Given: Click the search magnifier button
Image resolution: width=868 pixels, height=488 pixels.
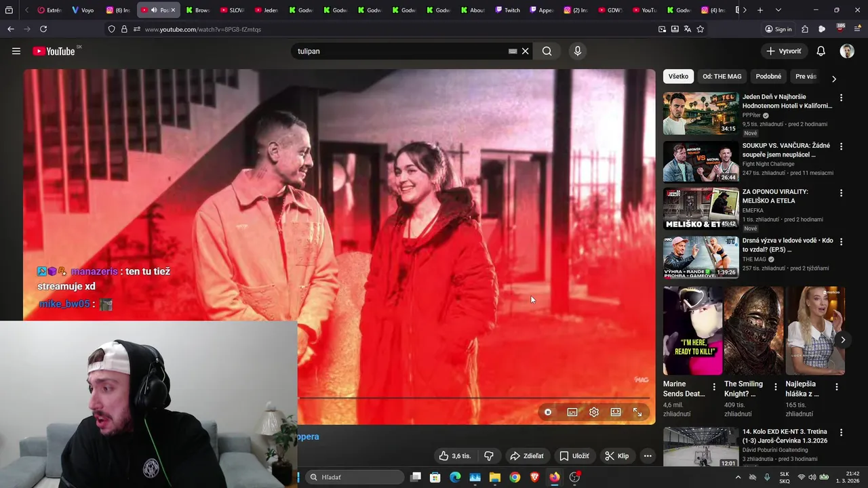Looking at the screenshot, I should click(547, 51).
